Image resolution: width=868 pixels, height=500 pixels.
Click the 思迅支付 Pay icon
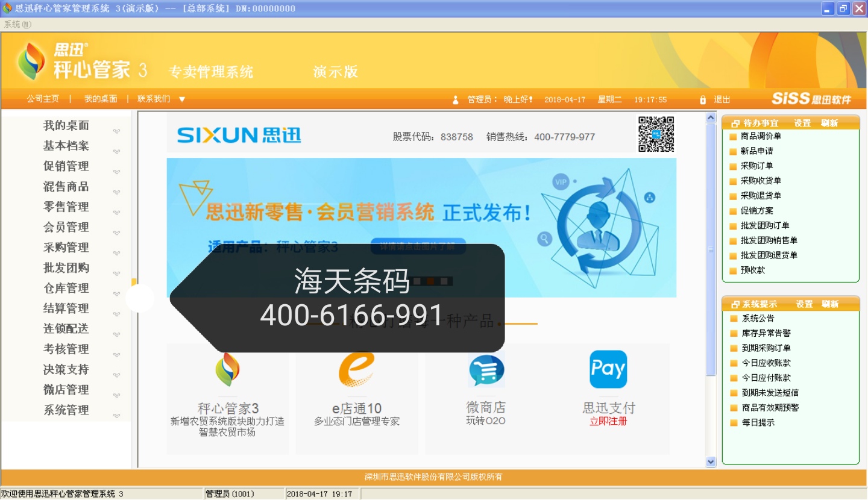pyautogui.click(x=608, y=369)
